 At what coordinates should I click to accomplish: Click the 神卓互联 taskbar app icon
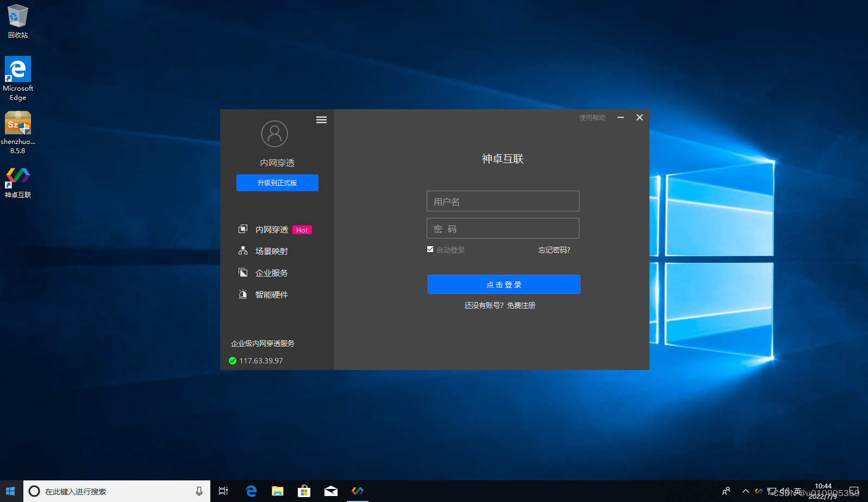[358, 491]
